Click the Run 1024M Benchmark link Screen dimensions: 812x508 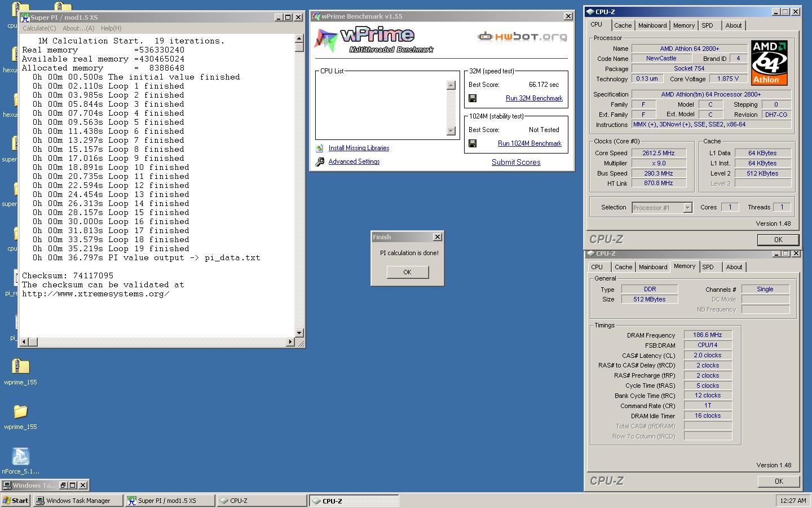click(x=529, y=143)
